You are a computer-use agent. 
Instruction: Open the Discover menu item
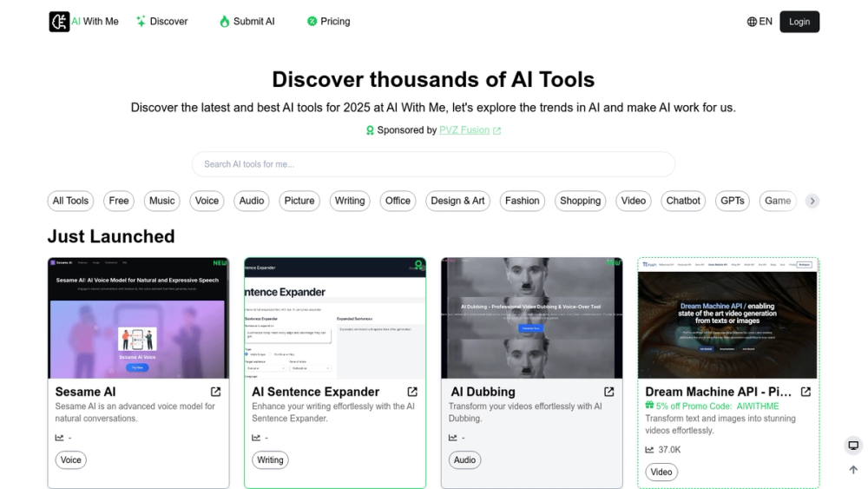(x=161, y=22)
